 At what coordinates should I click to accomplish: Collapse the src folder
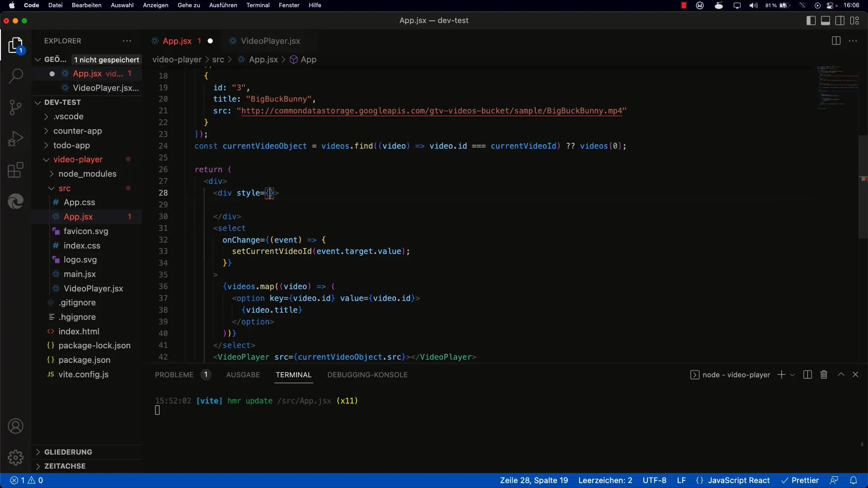[64, 188]
